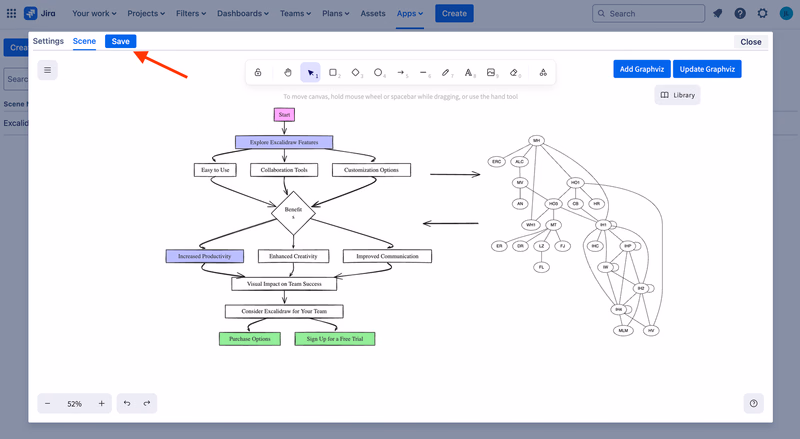Expand the Projects menu

146,13
